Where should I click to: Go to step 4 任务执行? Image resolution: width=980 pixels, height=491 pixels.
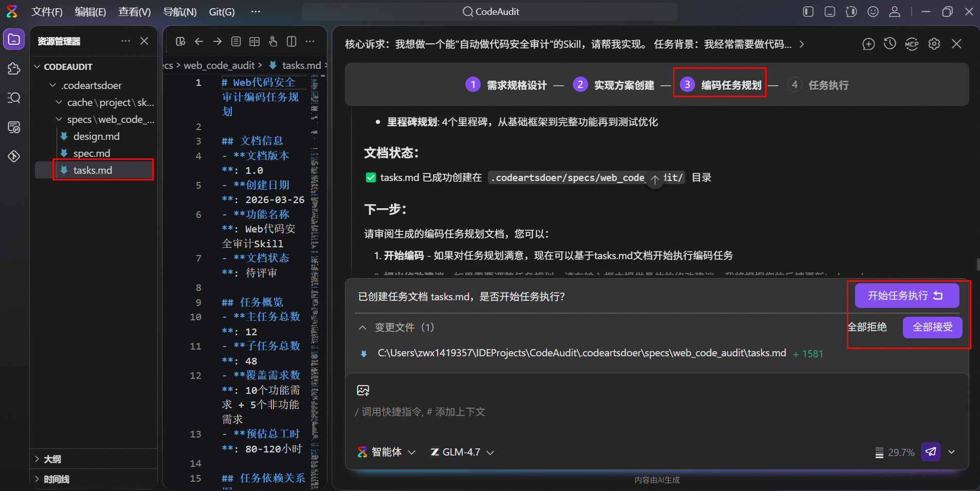(x=818, y=85)
